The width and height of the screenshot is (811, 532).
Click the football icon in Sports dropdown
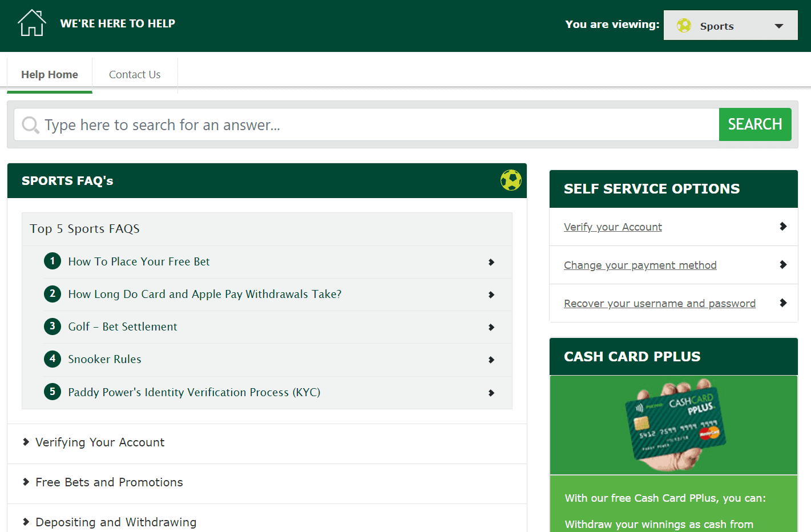point(684,26)
